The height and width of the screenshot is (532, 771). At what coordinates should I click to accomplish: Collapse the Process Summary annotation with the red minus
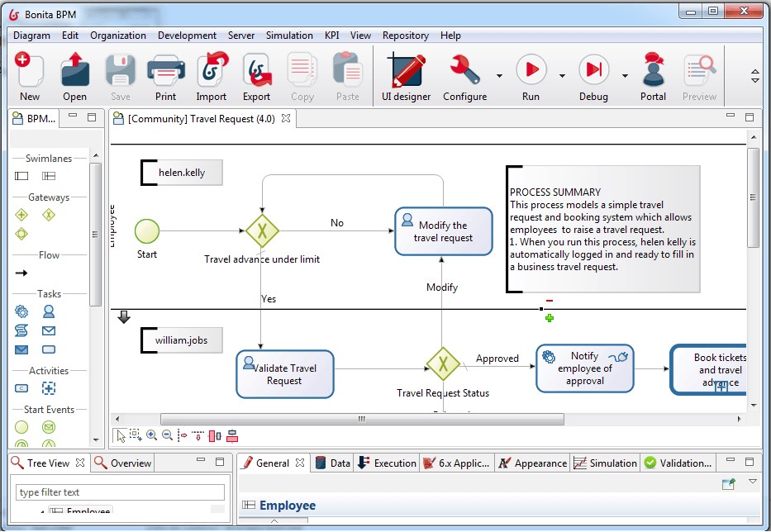pyautogui.click(x=549, y=302)
